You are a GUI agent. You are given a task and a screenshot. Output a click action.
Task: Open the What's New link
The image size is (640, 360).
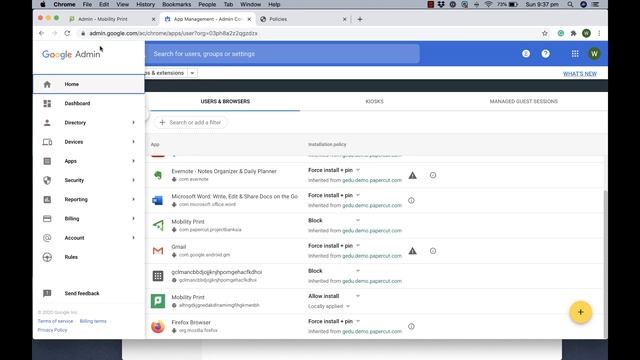[x=580, y=74]
